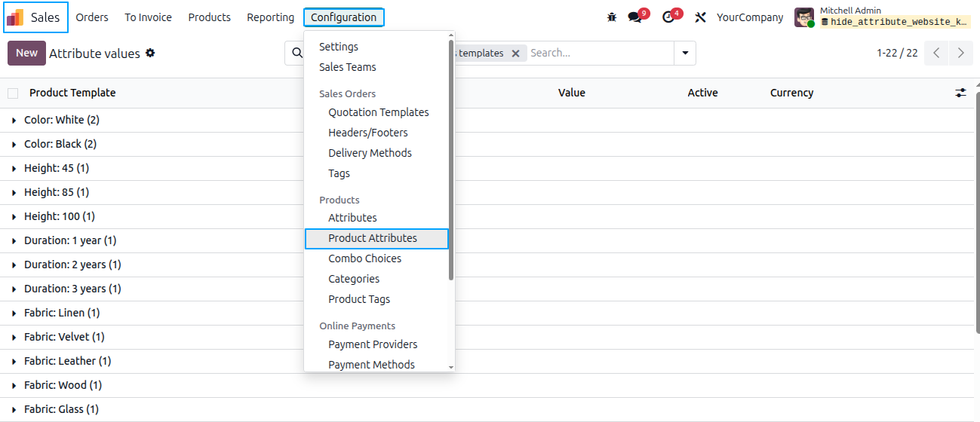Click the 1-22 / 22 pager counter
This screenshot has width=980, height=422.
(x=897, y=53)
